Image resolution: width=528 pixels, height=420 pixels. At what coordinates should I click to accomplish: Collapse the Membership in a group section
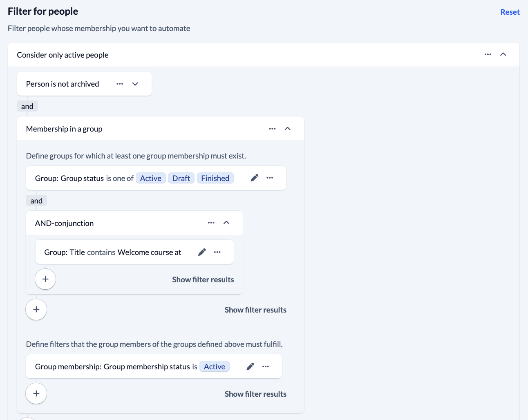pyautogui.click(x=288, y=129)
